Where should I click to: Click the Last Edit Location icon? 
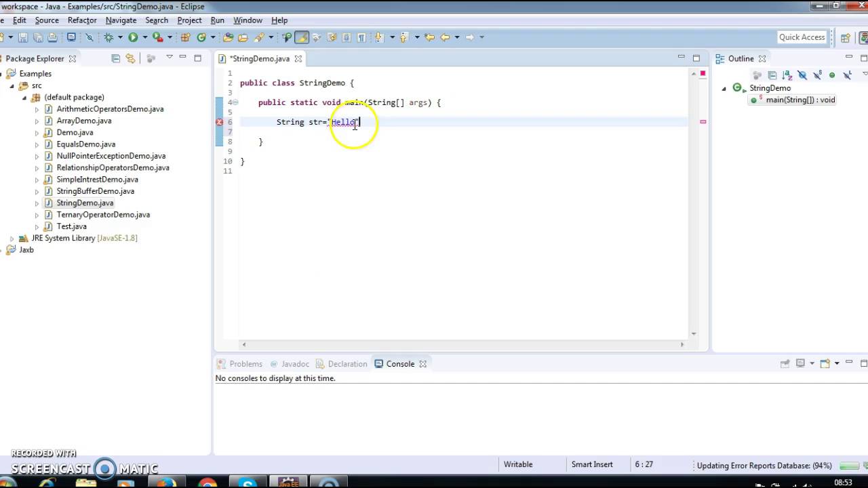pos(429,37)
